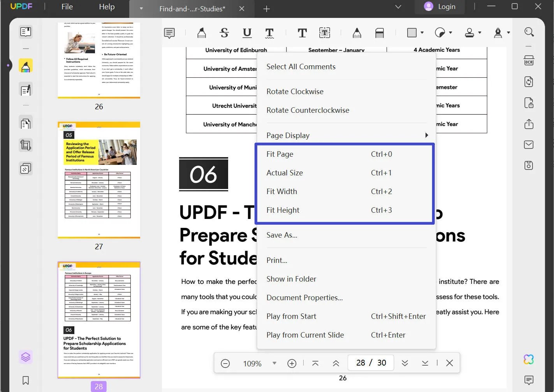Select the Eraser tool
Image resolution: width=554 pixels, height=392 pixels.
[x=380, y=33]
